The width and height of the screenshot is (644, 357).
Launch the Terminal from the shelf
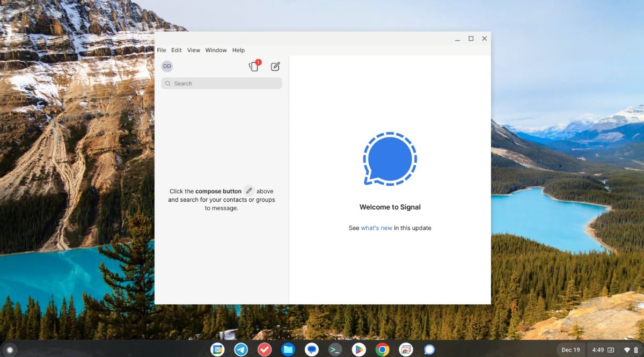tap(335, 349)
